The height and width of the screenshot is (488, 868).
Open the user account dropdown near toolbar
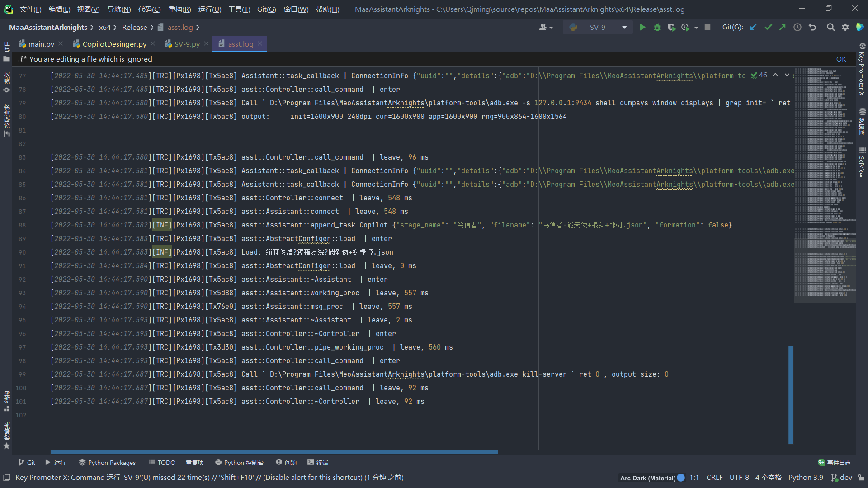click(545, 27)
